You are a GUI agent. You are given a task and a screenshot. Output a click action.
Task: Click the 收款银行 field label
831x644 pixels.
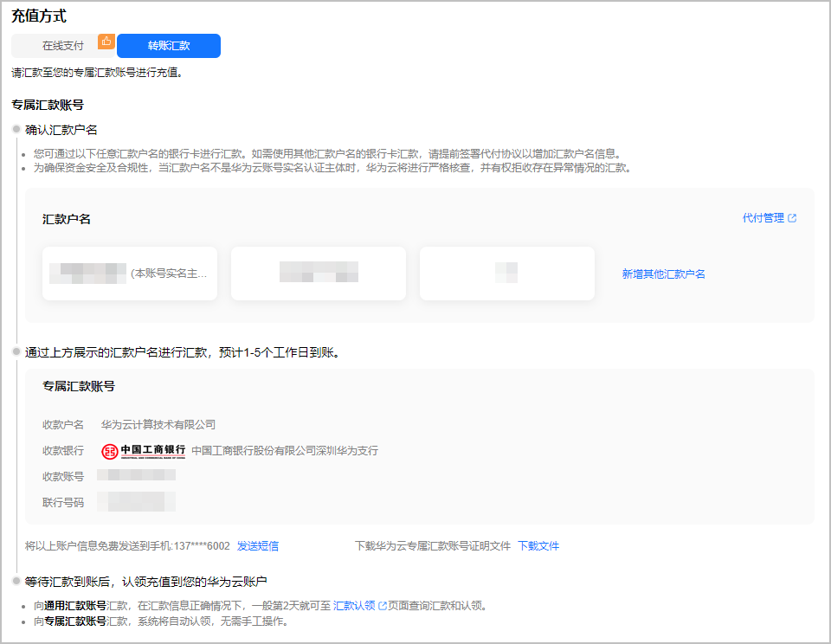pyautogui.click(x=63, y=450)
